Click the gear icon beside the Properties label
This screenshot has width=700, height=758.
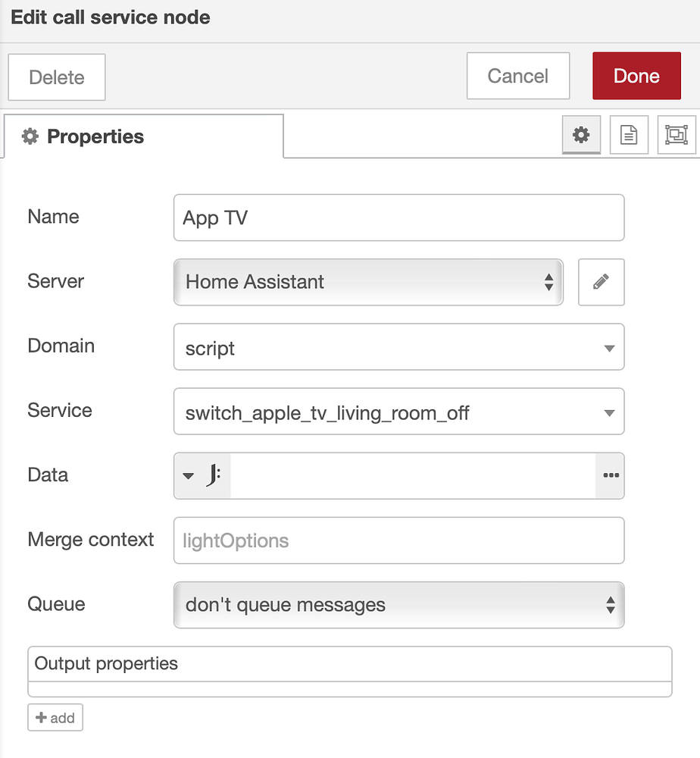point(30,136)
